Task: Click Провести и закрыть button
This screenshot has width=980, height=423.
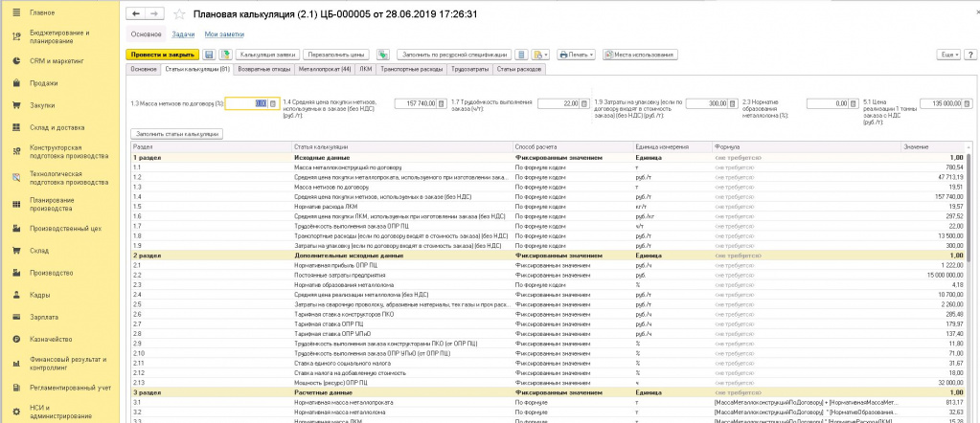Action: click(163, 55)
